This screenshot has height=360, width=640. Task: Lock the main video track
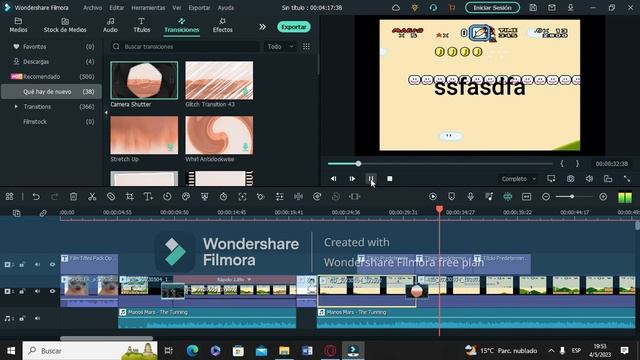point(22,291)
